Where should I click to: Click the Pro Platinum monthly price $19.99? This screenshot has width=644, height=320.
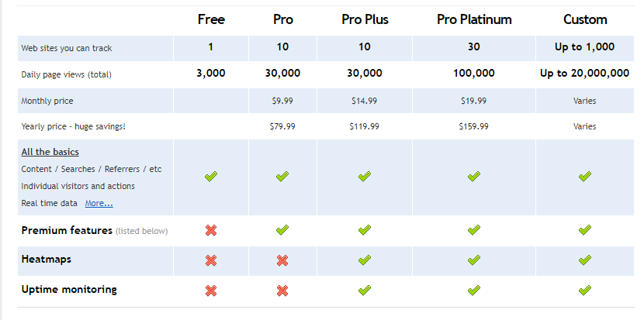click(473, 101)
